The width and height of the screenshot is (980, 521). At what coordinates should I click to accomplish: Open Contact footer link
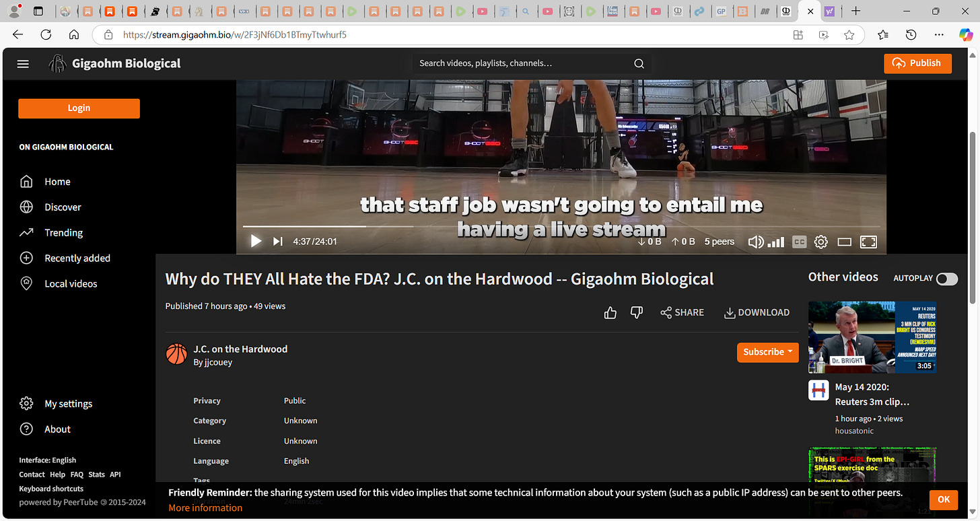pyautogui.click(x=32, y=475)
